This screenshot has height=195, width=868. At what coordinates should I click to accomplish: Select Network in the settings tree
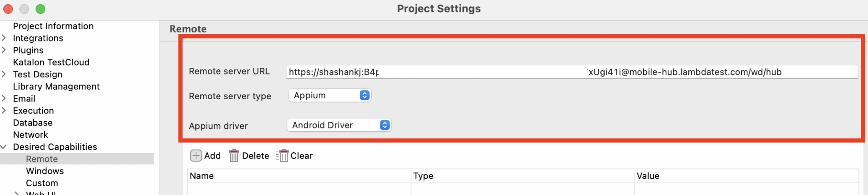[31, 135]
